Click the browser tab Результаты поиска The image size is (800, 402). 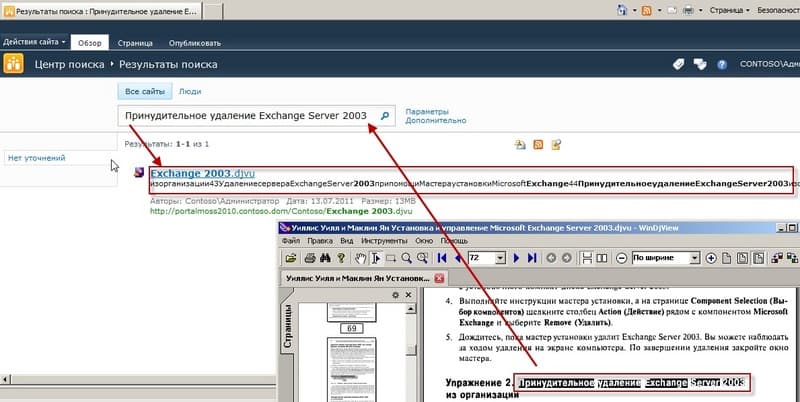point(101,11)
